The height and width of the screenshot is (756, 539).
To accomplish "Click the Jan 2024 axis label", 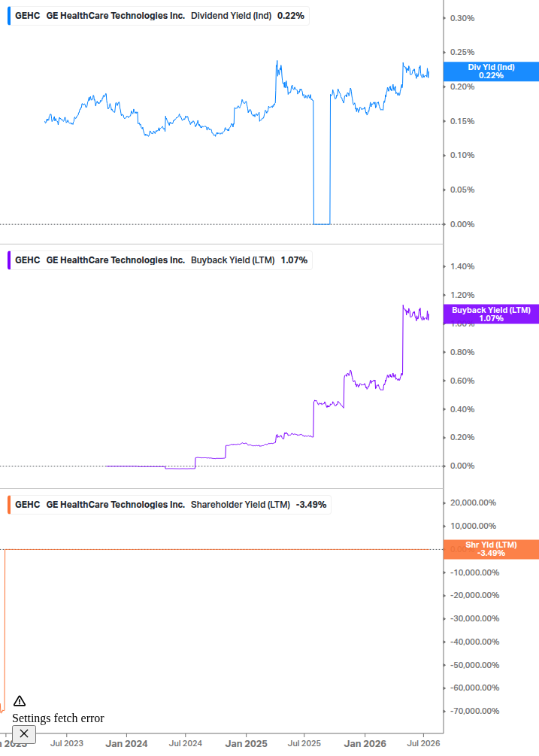I will tap(126, 744).
